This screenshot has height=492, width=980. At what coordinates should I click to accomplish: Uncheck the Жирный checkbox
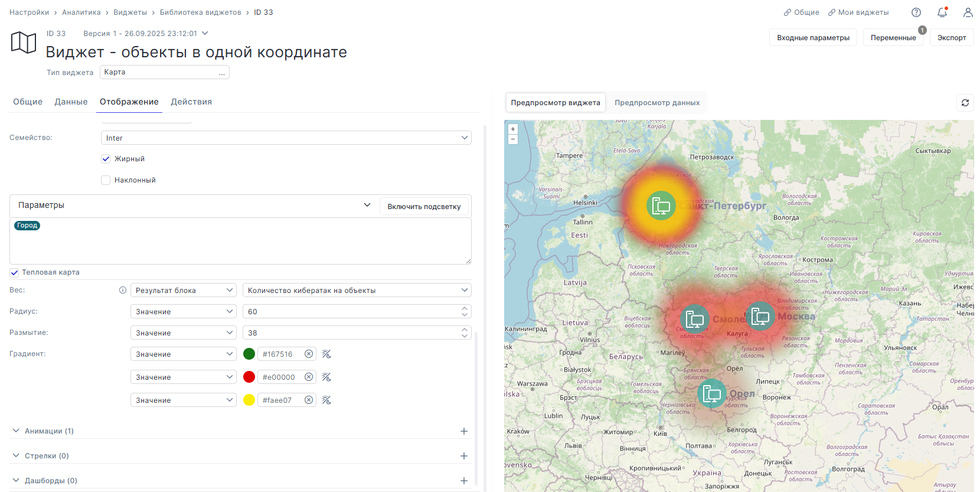(106, 159)
